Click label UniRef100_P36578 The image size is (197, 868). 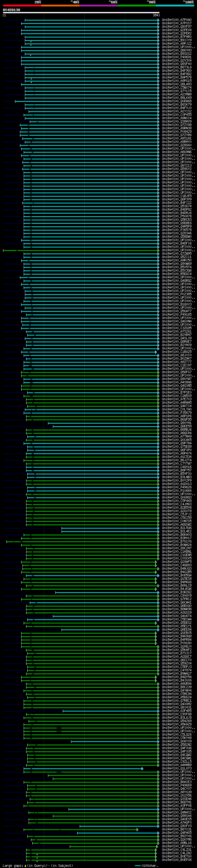click(176, 230)
